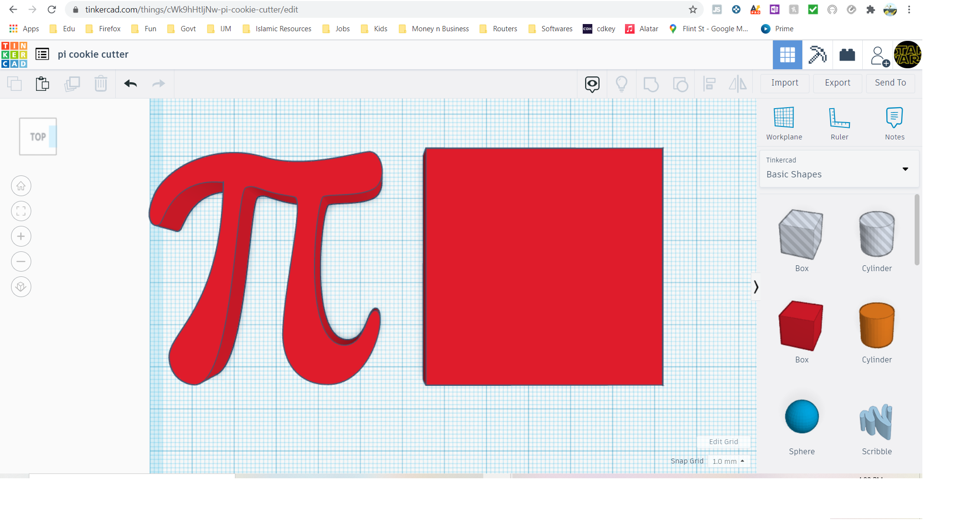Screen dimensions: 980x522
Task: Click the Fit view to selection icon
Action: pyautogui.click(x=21, y=211)
